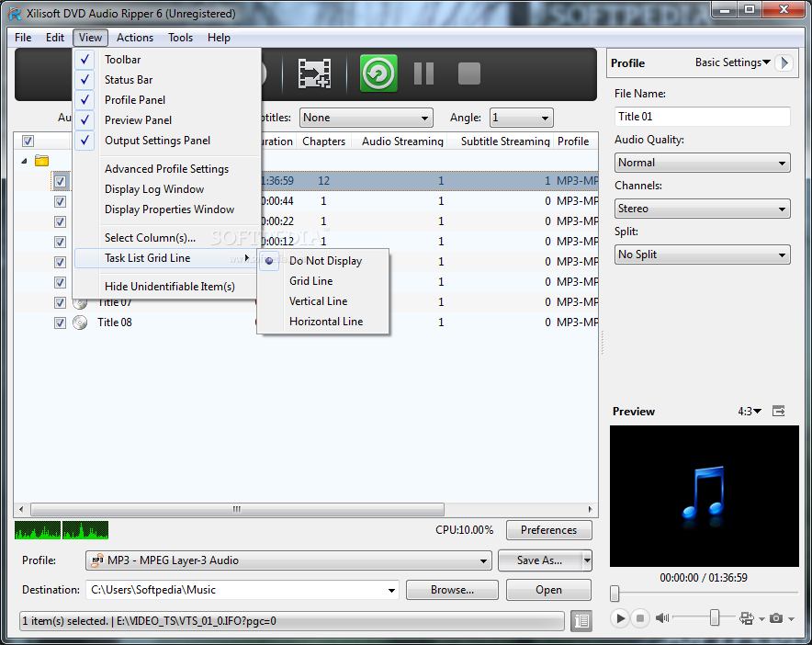
Task: Open the File menu
Action: click(x=23, y=38)
